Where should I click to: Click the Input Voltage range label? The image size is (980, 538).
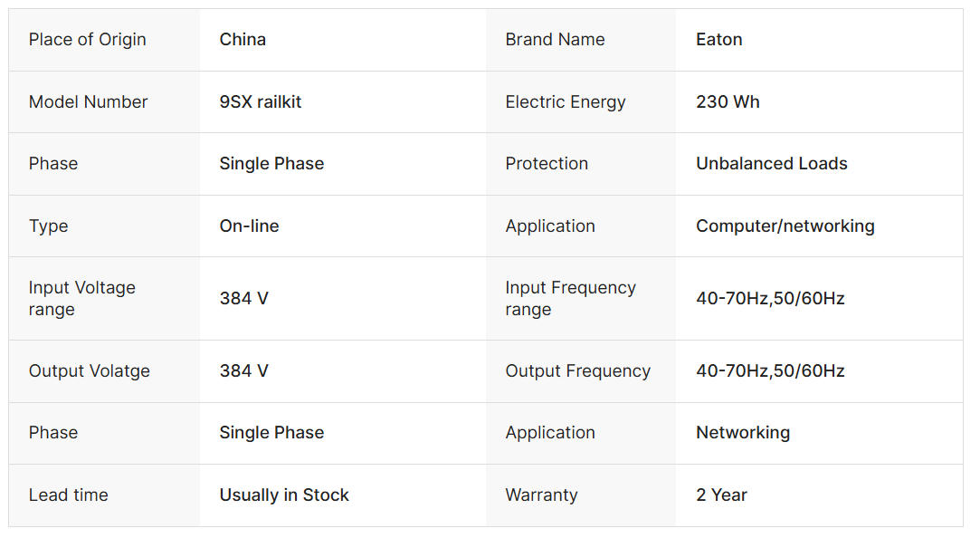(x=81, y=298)
